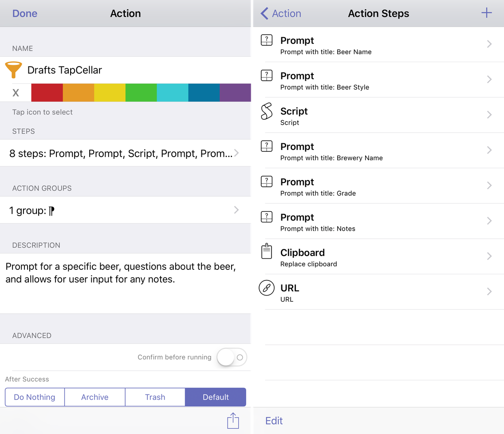Click the X no-color icon
This screenshot has width=504, height=434.
16,93
